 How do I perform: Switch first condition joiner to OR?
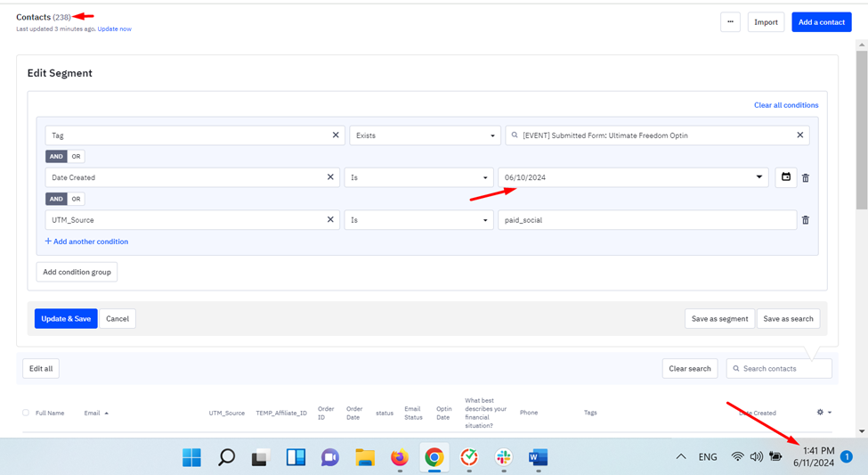coord(76,156)
